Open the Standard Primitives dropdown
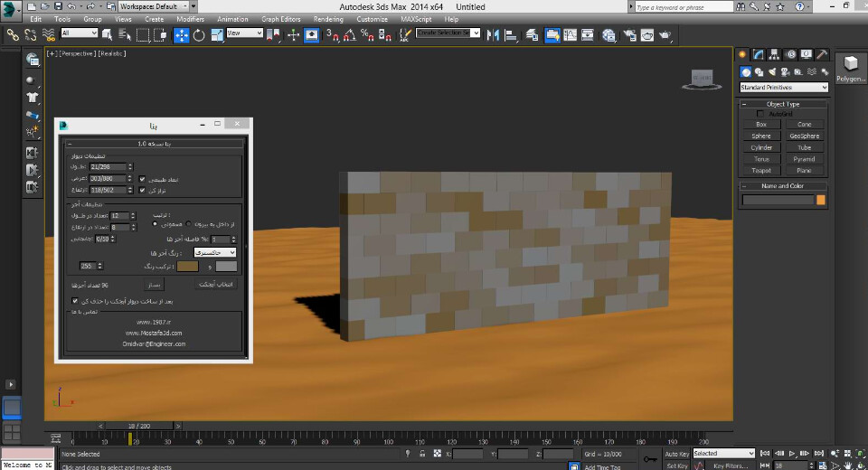Screen dimensions: 868x470 [783, 88]
